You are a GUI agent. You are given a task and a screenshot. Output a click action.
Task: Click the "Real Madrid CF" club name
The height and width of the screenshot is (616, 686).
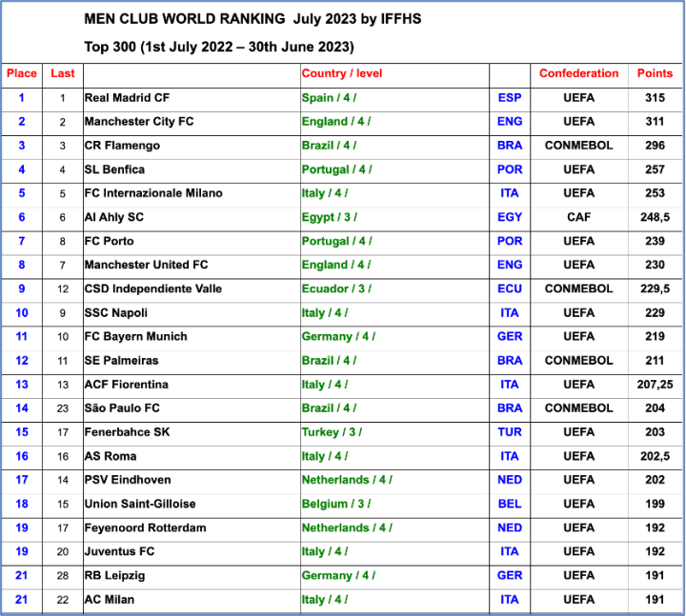click(127, 97)
